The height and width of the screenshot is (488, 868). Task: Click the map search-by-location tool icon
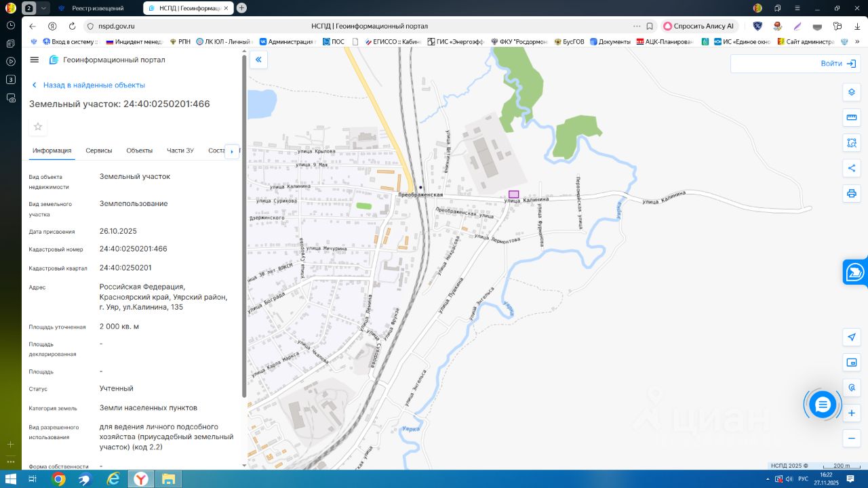click(852, 388)
